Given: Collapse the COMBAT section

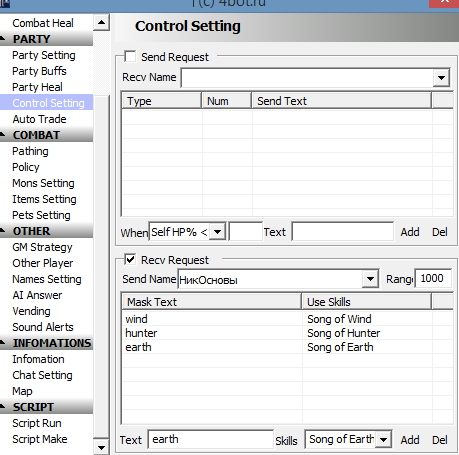Looking at the screenshot, I should [x=46, y=135].
